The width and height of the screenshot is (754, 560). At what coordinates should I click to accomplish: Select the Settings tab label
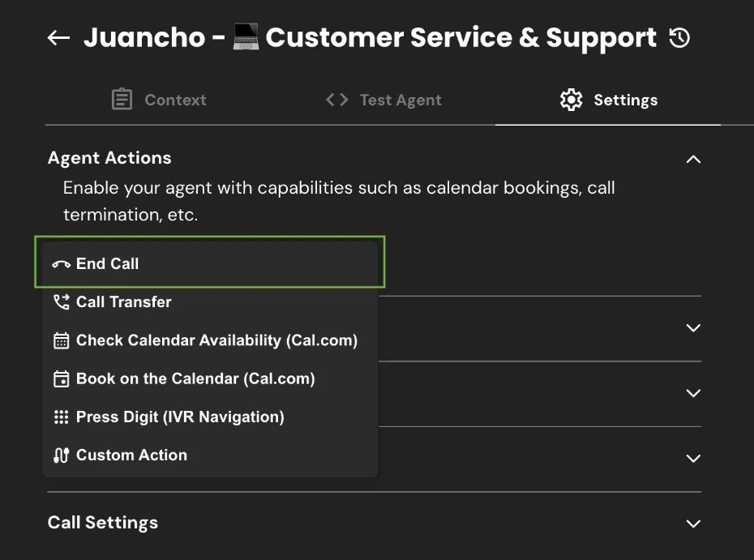[625, 100]
